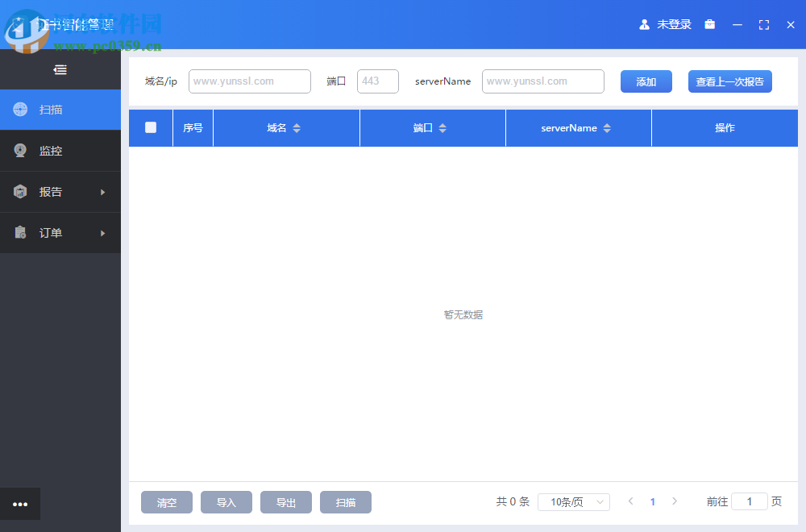806x532 pixels.
Task: Click the briefcase icon on the title bar
Action: click(710, 24)
